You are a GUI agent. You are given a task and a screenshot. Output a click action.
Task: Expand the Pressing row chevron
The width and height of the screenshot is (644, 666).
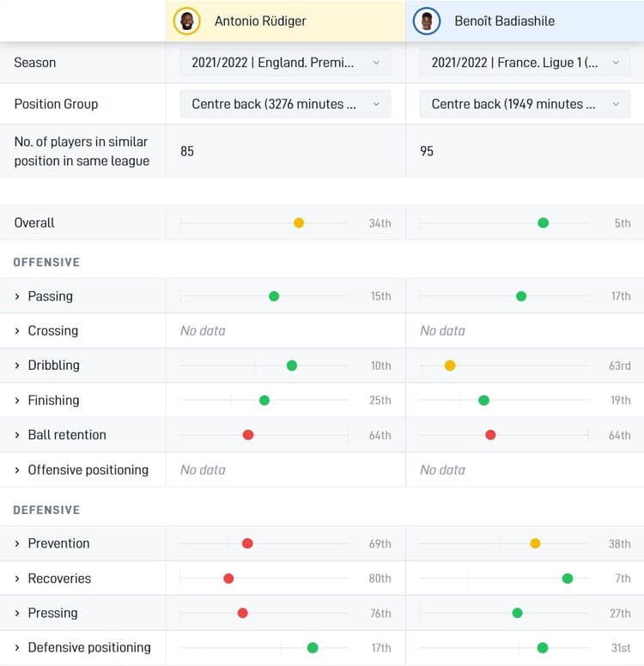(x=17, y=613)
